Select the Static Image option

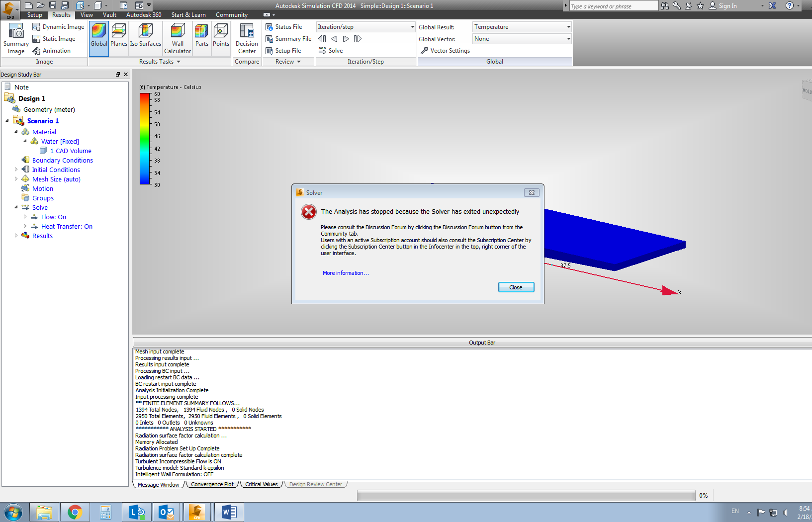[54, 39]
